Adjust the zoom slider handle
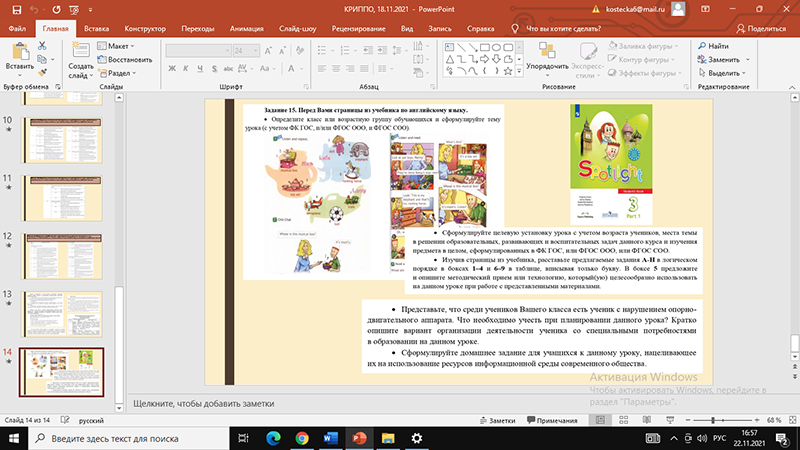The height and width of the screenshot is (450, 800). point(713,420)
